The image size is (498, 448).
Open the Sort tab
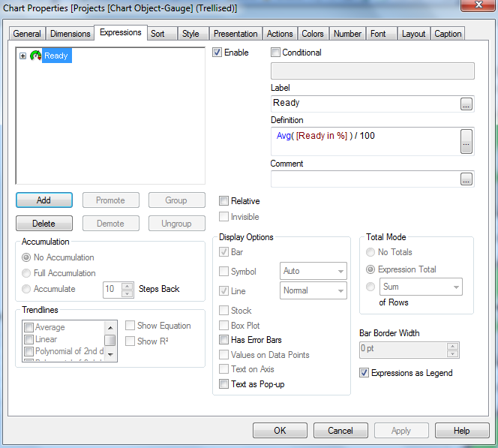coord(162,34)
